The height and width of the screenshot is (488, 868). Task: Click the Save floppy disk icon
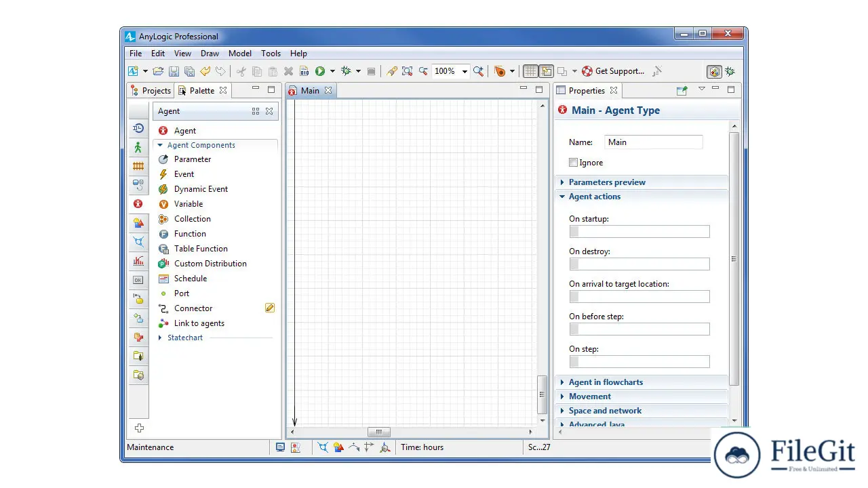pyautogui.click(x=174, y=71)
